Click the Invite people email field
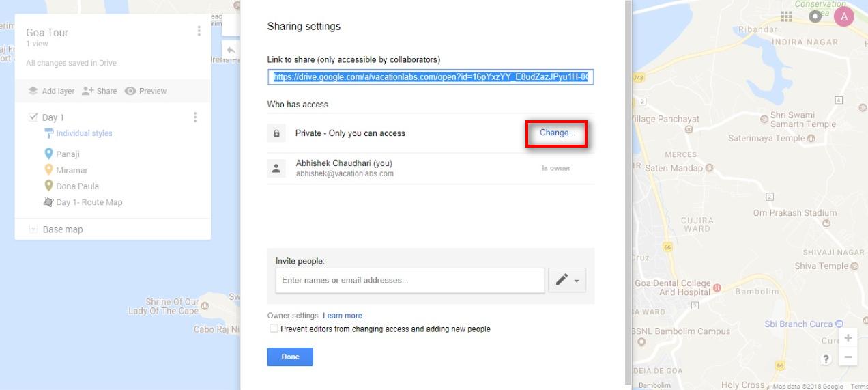868x390 pixels. (409, 280)
